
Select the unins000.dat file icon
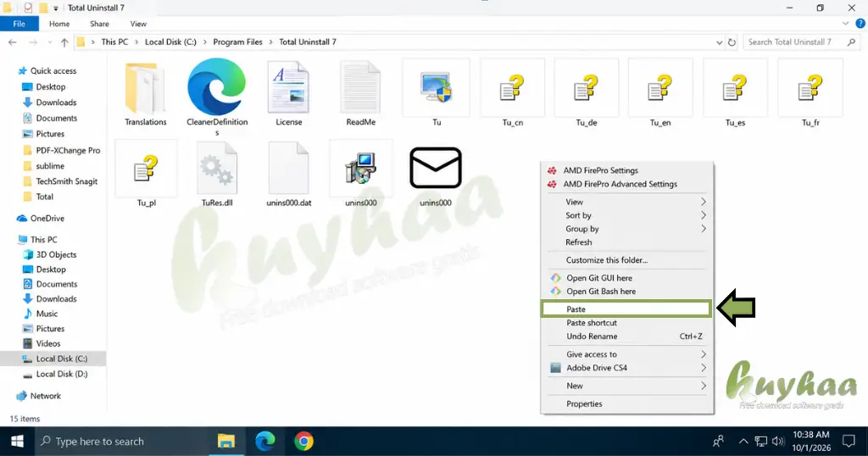(x=288, y=168)
